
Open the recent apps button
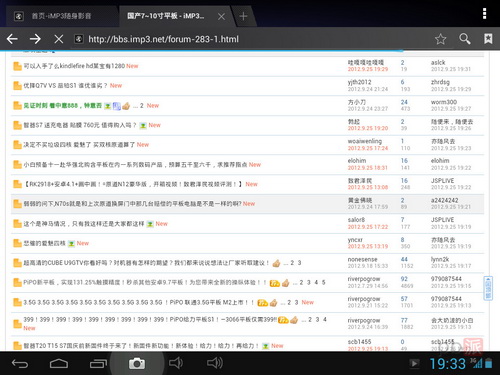point(98,363)
